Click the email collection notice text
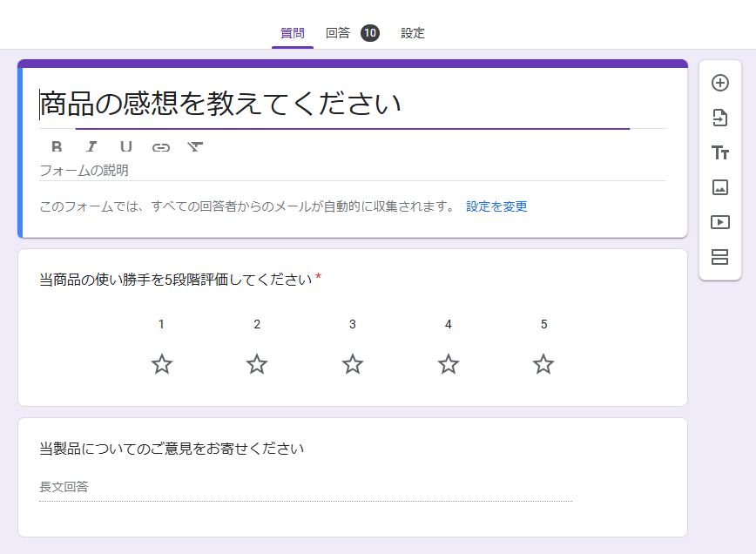756x554 pixels. (248, 206)
